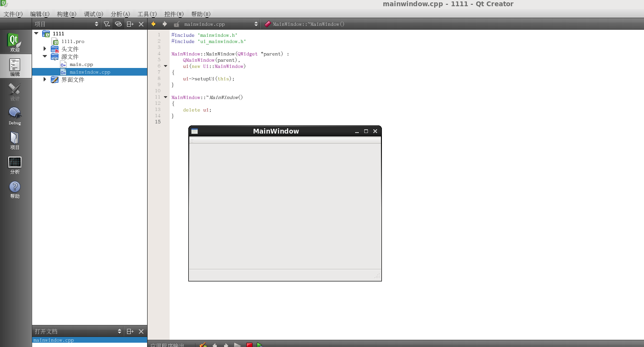The height and width of the screenshot is (347, 644).
Task: Open the 构建(B) menu
Action: tap(66, 14)
